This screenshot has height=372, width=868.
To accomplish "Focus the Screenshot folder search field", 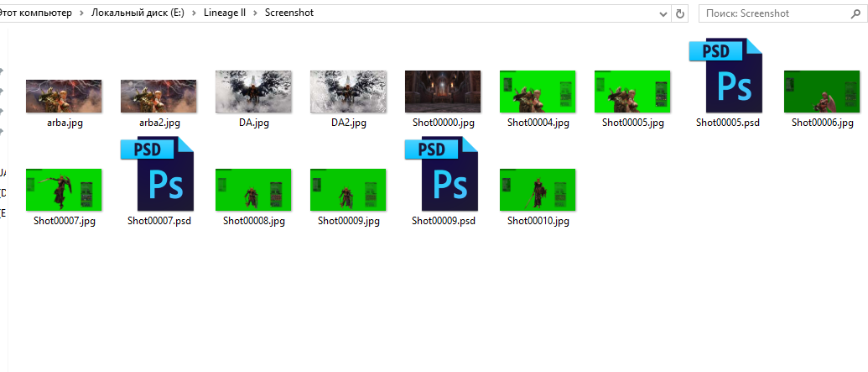I will point(782,13).
